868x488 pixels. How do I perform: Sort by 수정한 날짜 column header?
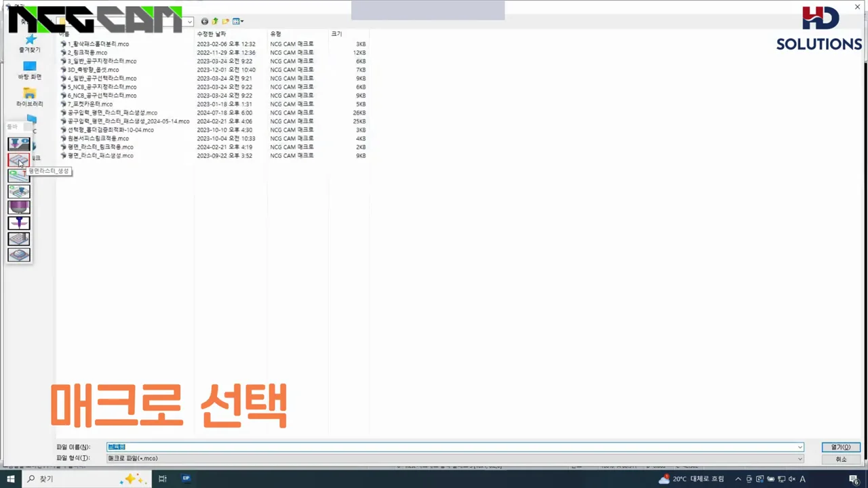[211, 34]
